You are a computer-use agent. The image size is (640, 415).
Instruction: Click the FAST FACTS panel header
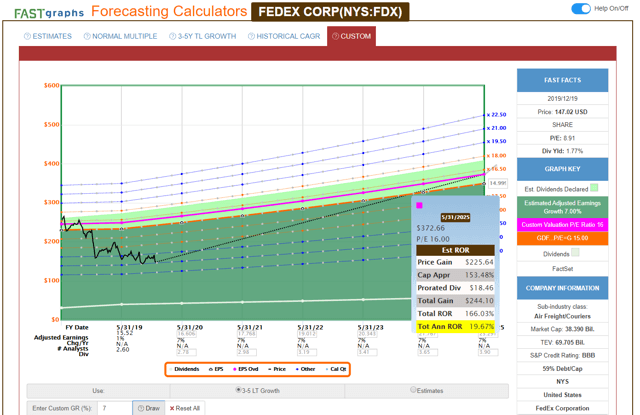click(x=562, y=80)
